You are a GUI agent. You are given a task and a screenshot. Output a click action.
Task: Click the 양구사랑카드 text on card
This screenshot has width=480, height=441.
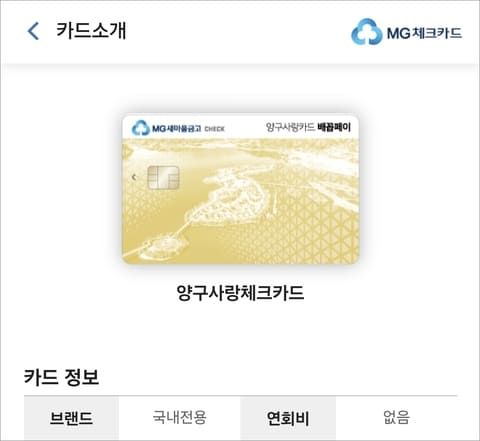coord(290,127)
